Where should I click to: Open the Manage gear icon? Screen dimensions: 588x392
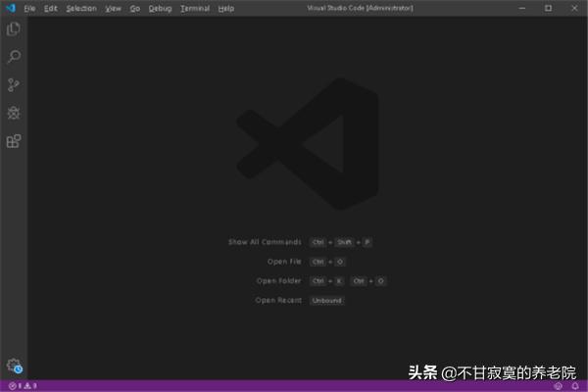tap(15, 366)
